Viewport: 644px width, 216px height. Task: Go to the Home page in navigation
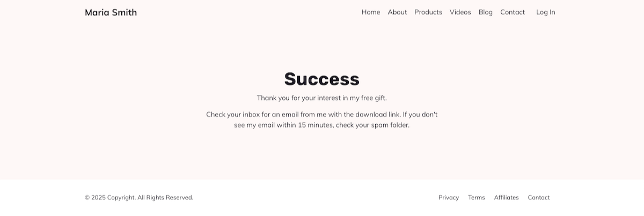click(371, 12)
